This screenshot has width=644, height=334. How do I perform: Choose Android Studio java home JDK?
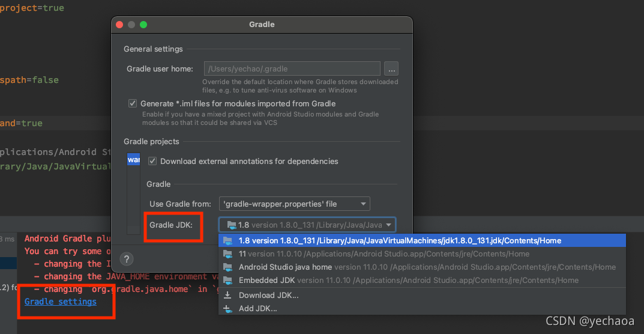click(422, 267)
